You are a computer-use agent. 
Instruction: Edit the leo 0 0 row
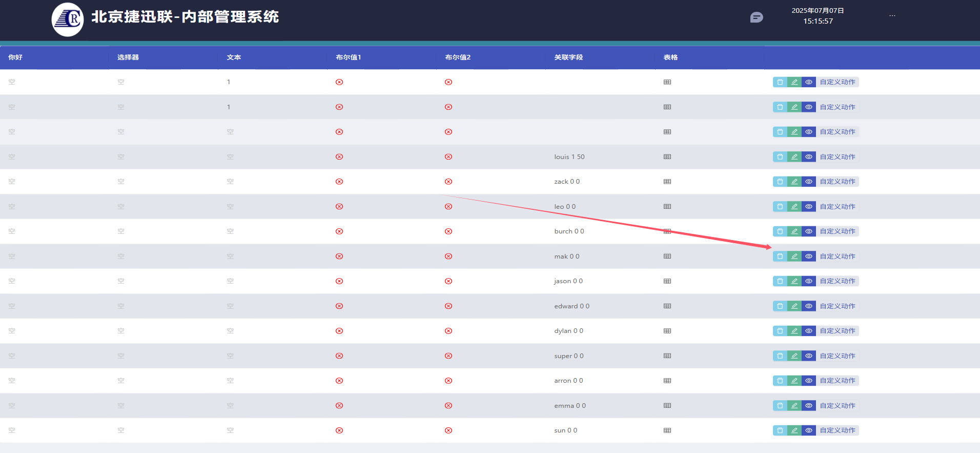(x=794, y=207)
